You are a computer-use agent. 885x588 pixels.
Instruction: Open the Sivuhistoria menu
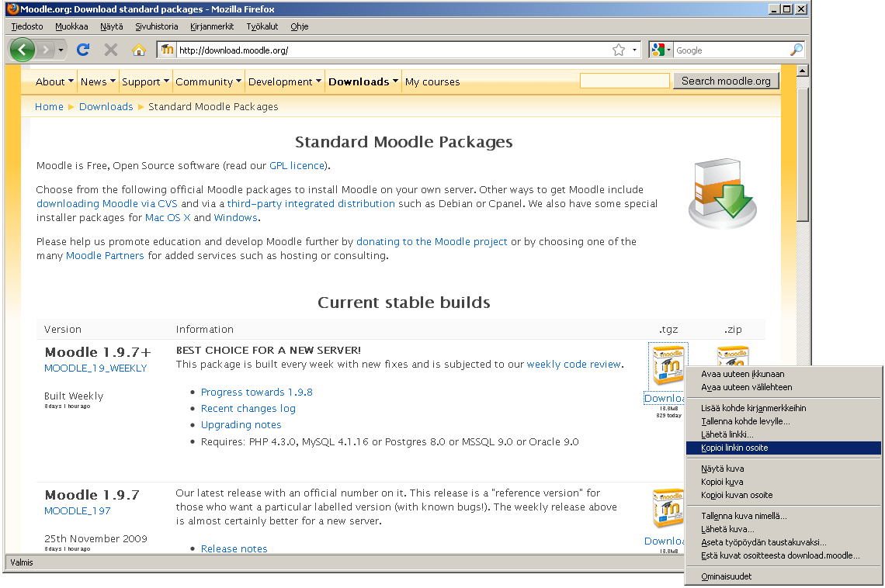point(157,26)
